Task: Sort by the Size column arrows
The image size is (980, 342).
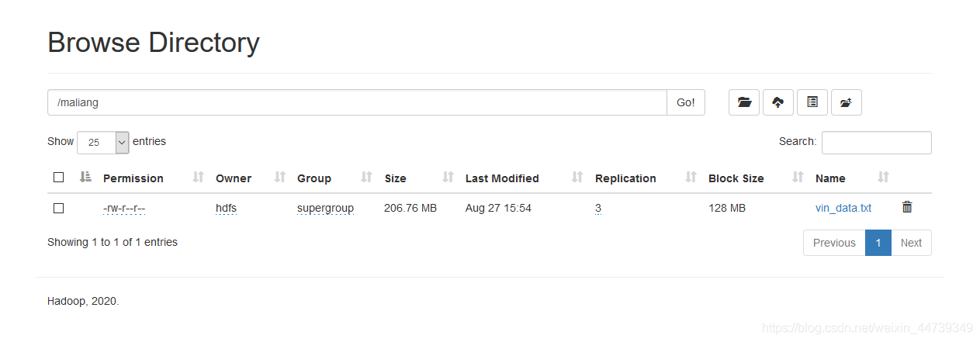Action: [x=448, y=178]
